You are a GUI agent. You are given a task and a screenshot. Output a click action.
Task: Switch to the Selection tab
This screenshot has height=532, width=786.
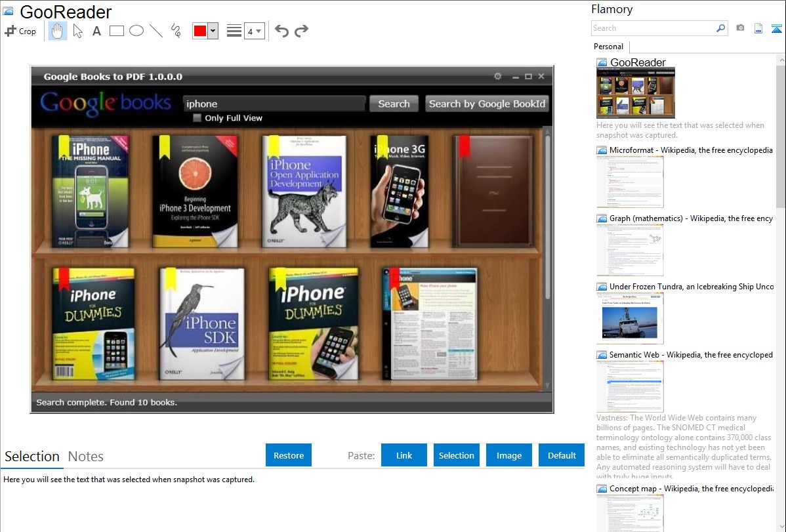tap(32, 457)
